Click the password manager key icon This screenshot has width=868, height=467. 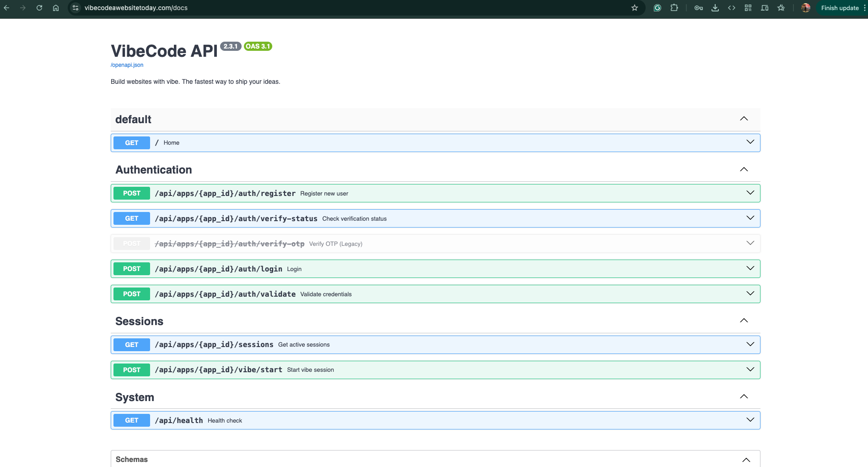click(699, 8)
